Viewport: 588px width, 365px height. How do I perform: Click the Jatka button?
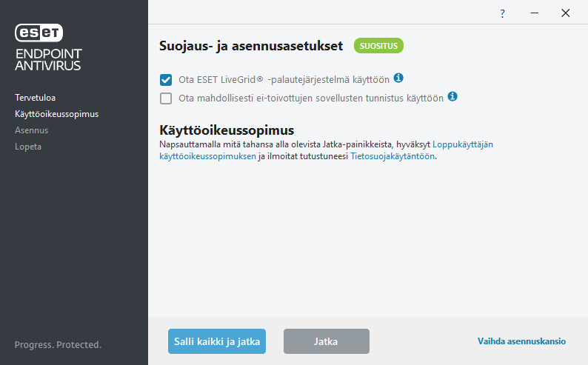tap(327, 341)
